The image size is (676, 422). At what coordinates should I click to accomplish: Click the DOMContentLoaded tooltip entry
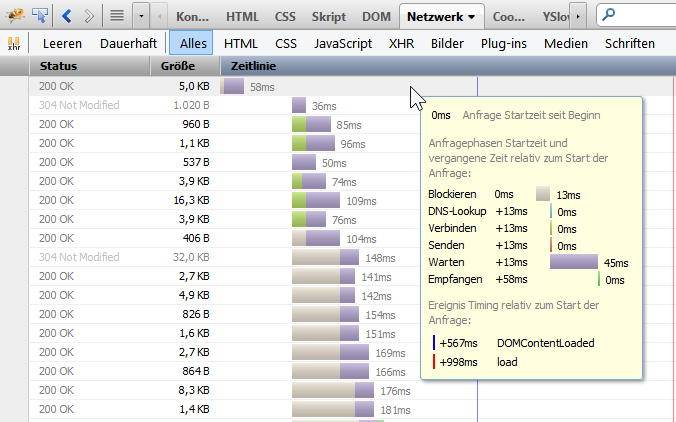pyautogui.click(x=545, y=343)
